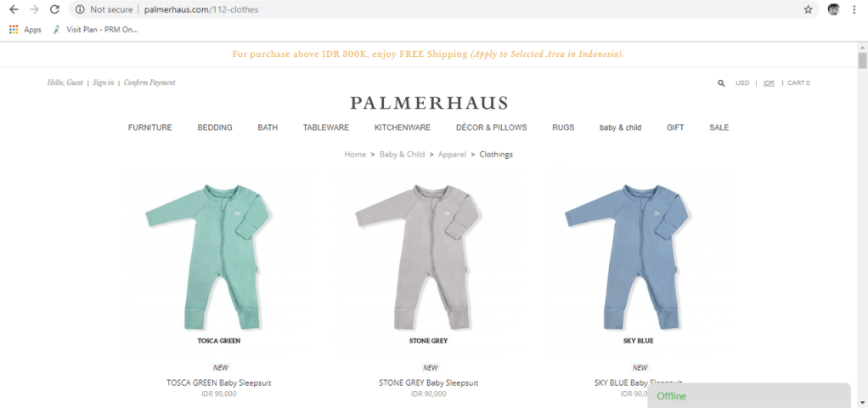Image resolution: width=868 pixels, height=408 pixels.
Task: Switch currency to USD
Action: (x=741, y=83)
